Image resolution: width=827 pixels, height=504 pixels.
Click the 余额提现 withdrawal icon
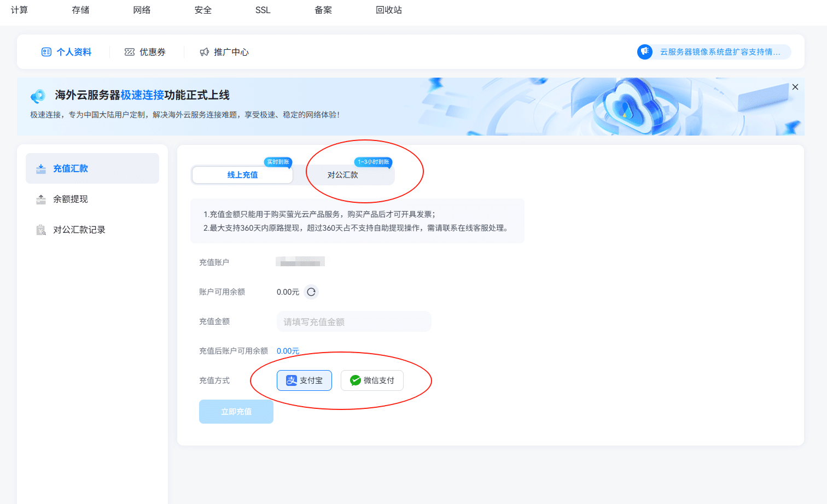click(41, 200)
